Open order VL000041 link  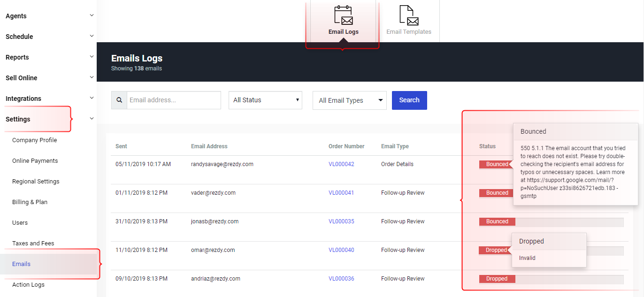pyautogui.click(x=341, y=193)
